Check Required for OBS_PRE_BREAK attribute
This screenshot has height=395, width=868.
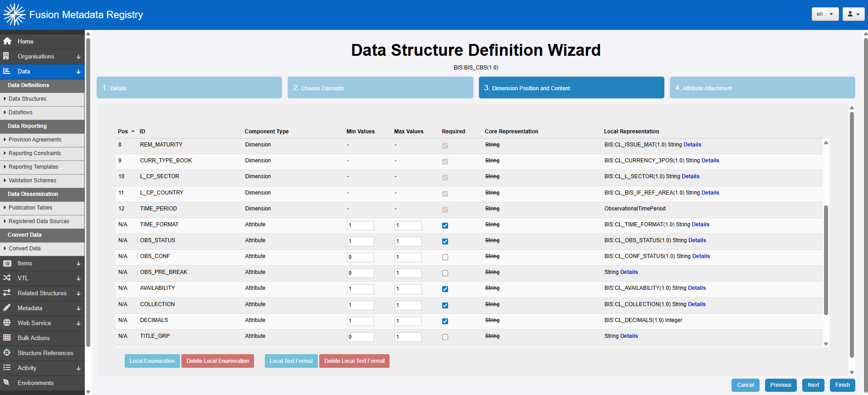(445, 273)
